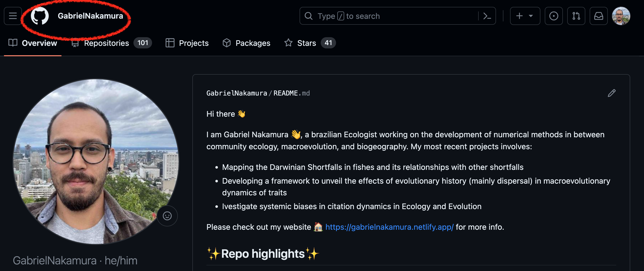644x271 pixels.
Task: Click the citation dynamics bias bullet item
Action: (352, 206)
